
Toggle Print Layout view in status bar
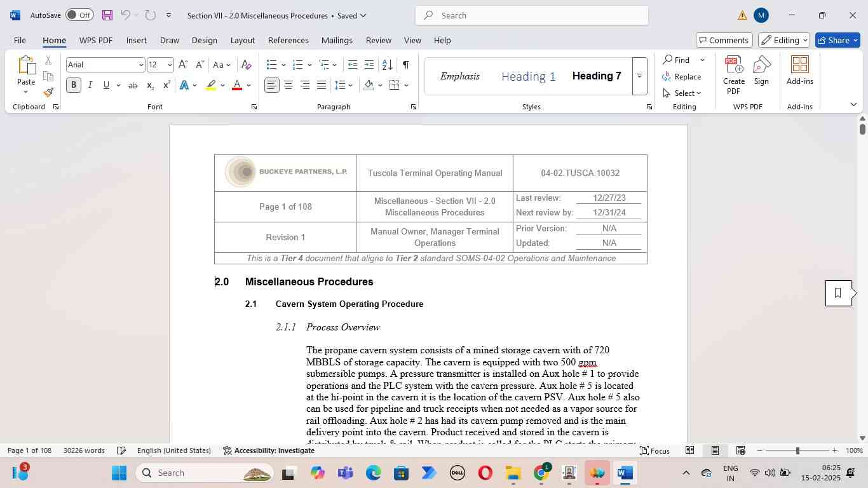(715, 451)
